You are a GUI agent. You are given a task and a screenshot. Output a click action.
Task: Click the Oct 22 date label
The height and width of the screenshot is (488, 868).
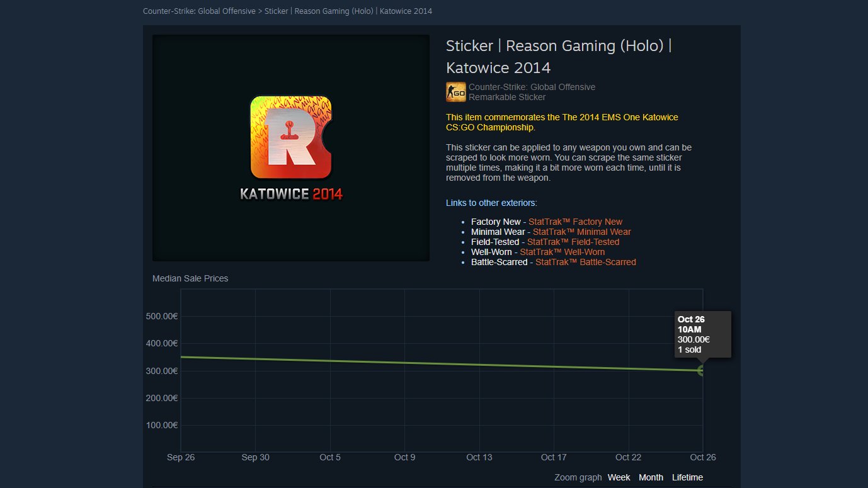coord(629,457)
